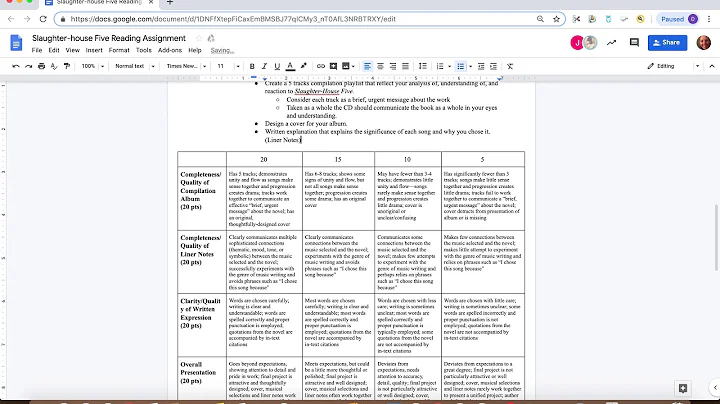720x404 pixels.
Task: Toggle the numbered list
Action: click(440, 66)
